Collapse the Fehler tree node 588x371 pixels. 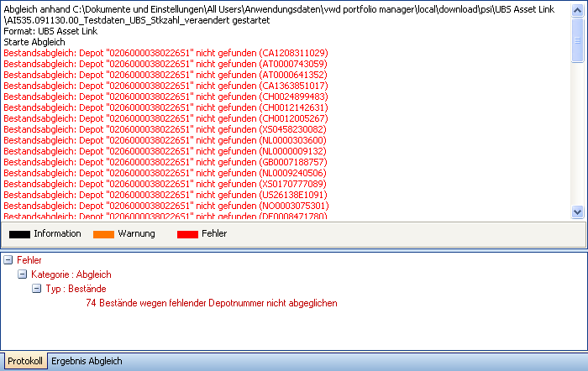click(8, 260)
